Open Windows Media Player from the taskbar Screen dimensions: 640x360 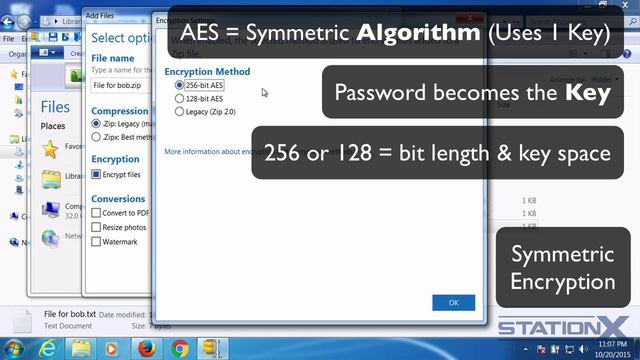111,349
